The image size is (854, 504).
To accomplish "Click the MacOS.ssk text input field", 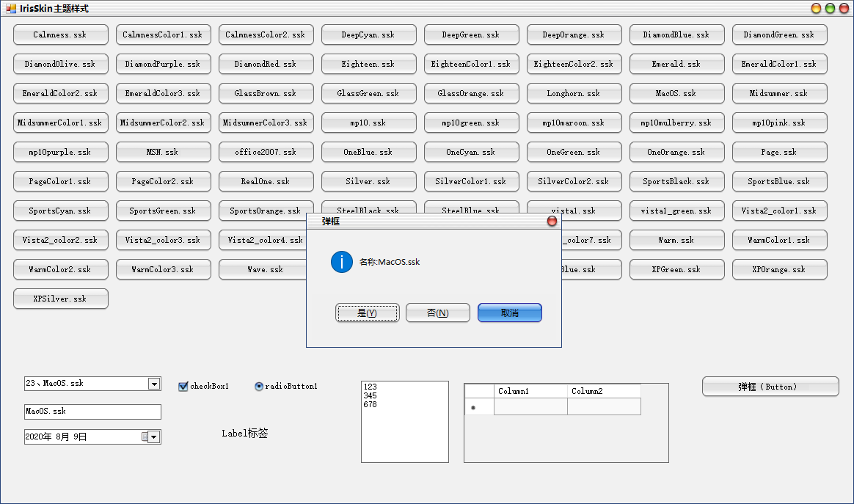I will click(92, 412).
